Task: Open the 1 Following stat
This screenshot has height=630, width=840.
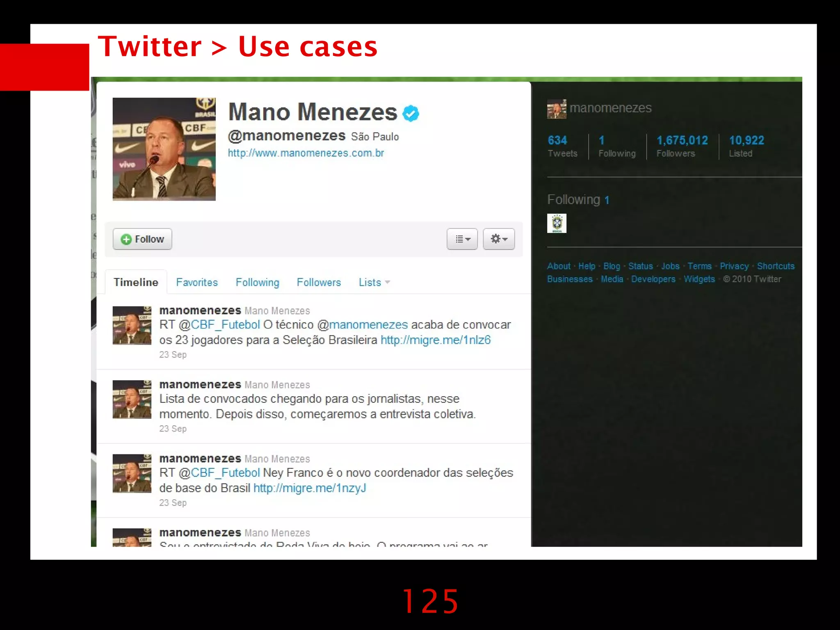Action: (617, 146)
